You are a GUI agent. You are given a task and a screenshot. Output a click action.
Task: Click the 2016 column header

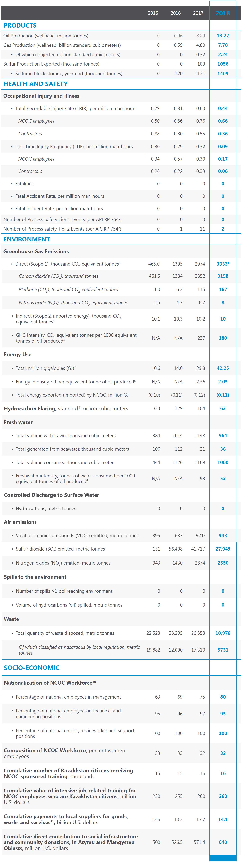point(176,13)
